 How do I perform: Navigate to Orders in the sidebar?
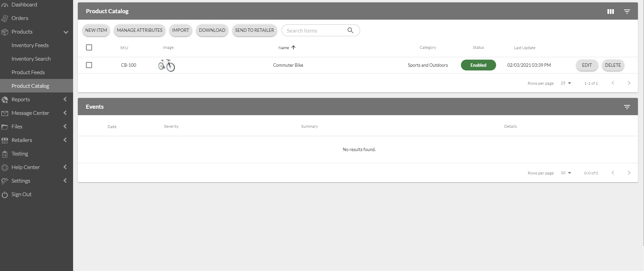pyautogui.click(x=20, y=18)
